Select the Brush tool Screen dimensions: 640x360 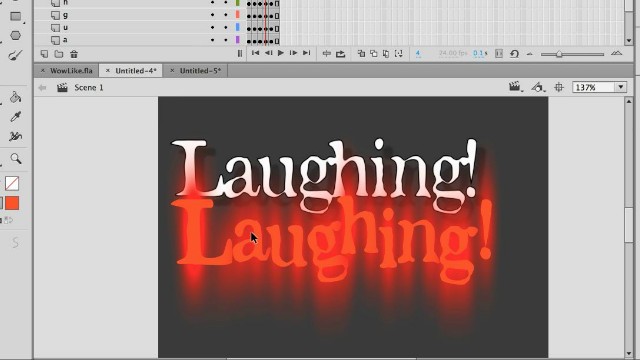tap(16, 55)
